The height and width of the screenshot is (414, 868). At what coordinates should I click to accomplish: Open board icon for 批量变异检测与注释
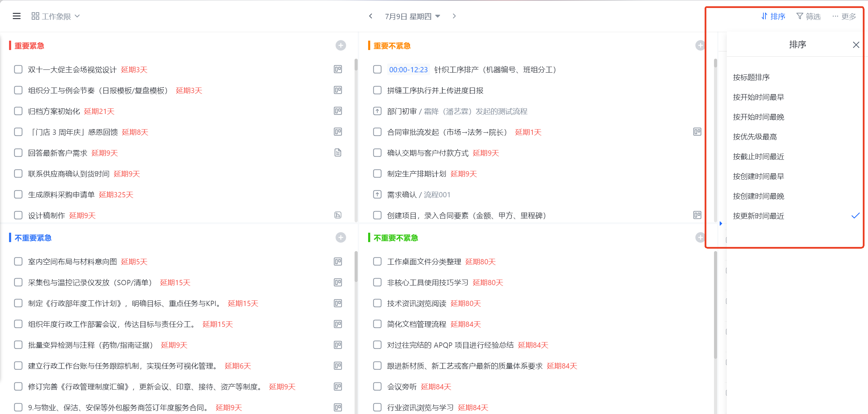tap(338, 345)
